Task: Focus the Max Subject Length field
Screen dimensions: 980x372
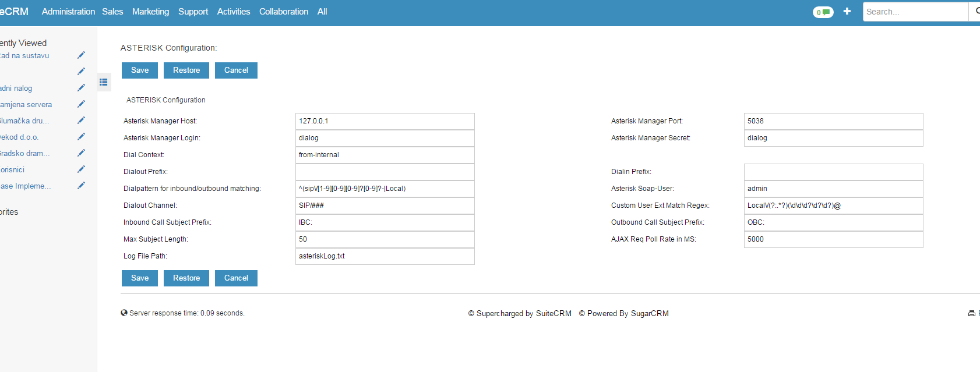Action: [x=385, y=239]
